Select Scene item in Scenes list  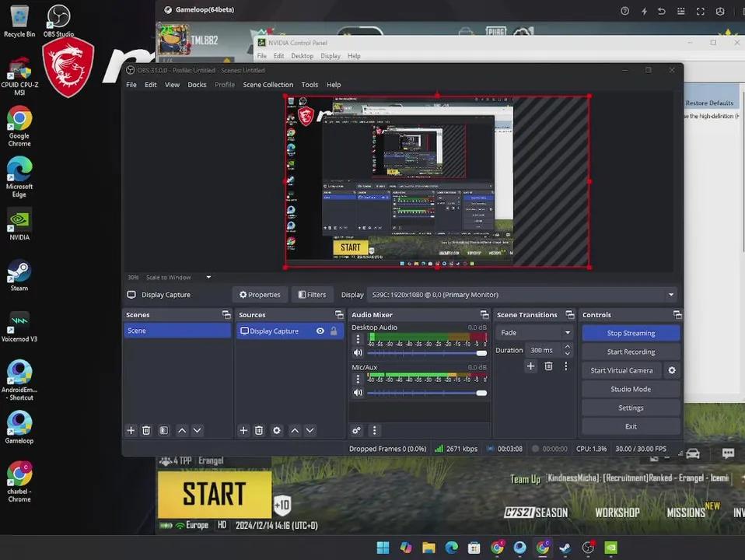click(x=177, y=331)
